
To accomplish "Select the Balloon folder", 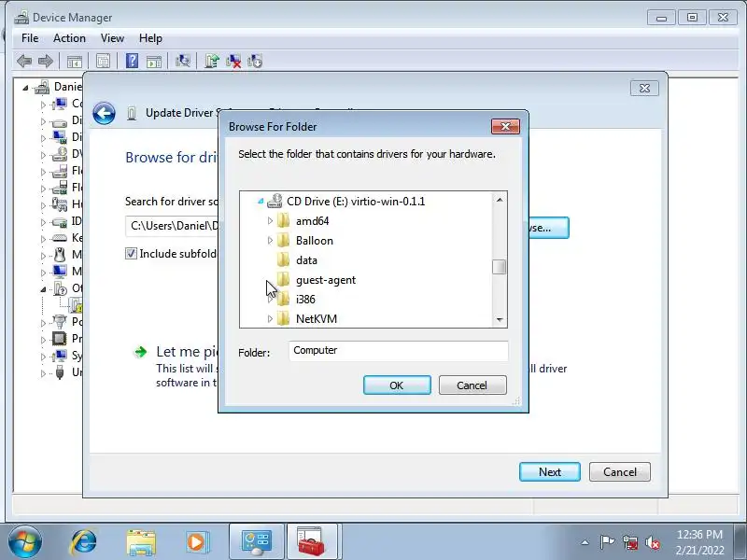I will pos(314,241).
